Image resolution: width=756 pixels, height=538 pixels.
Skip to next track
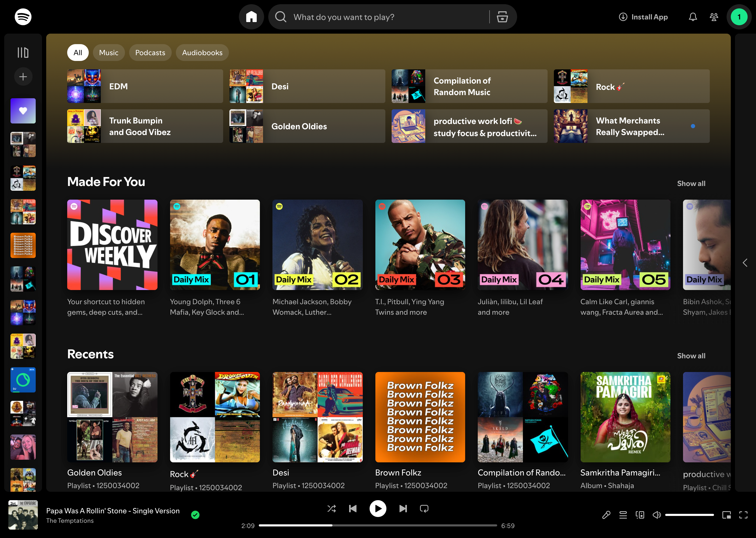click(x=403, y=509)
